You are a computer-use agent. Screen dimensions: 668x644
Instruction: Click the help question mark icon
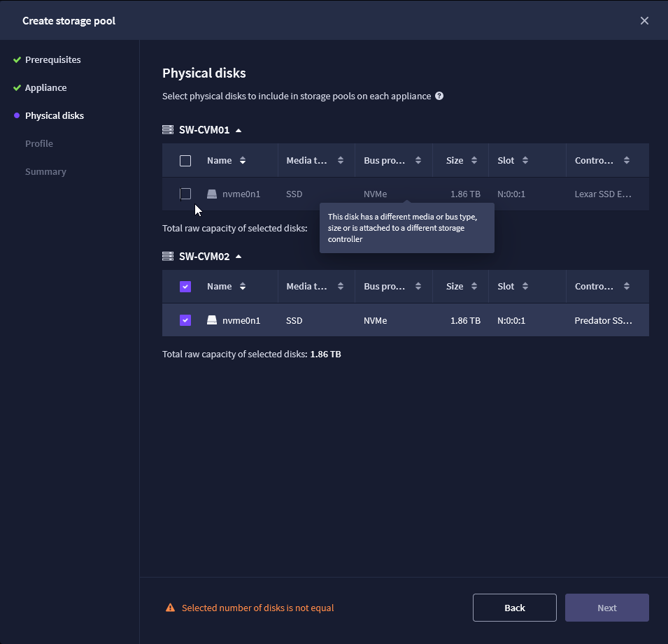pyautogui.click(x=439, y=96)
